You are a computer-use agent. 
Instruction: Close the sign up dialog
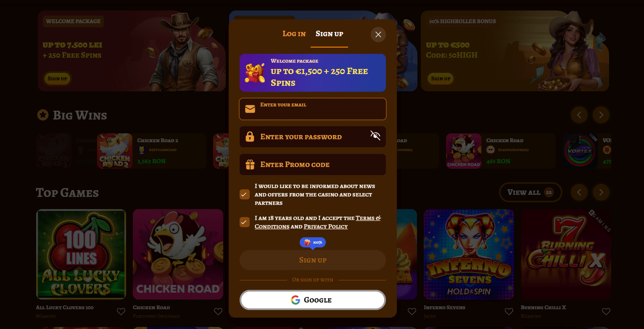[x=378, y=34]
